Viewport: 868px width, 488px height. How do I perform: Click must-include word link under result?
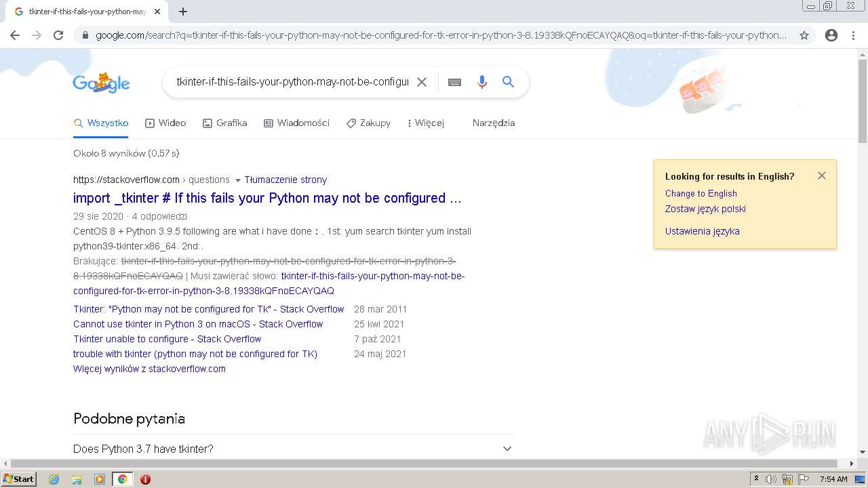tap(269, 283)
